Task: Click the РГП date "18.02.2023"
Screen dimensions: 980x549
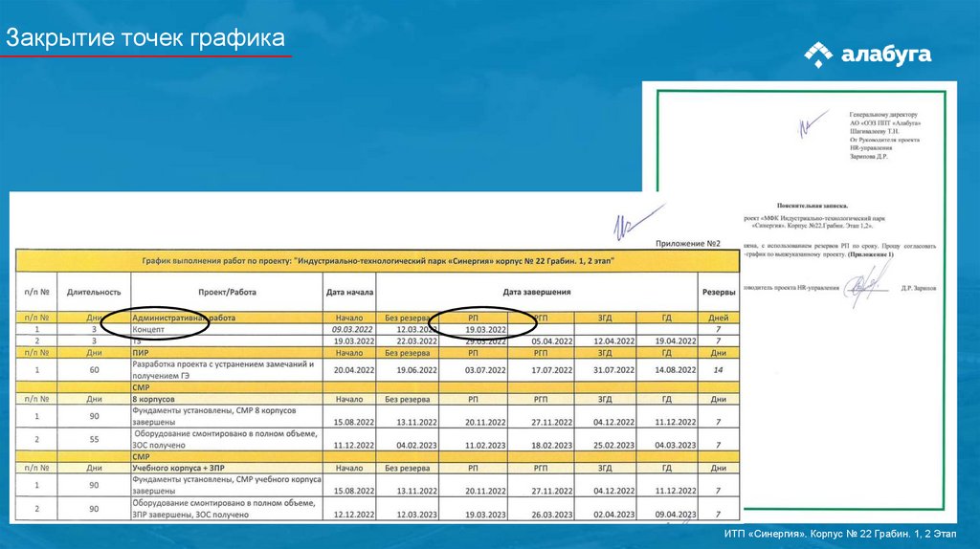Action: point(552,446)
